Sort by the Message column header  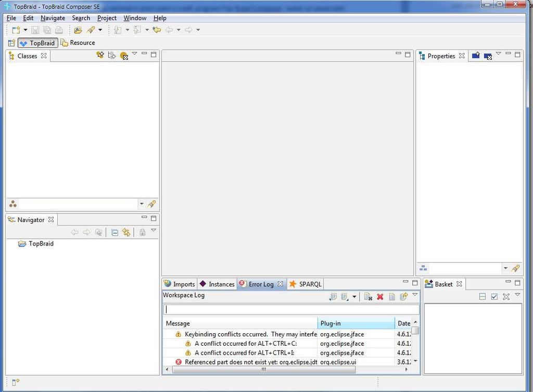pyautogui.click(x=240, y=323)
